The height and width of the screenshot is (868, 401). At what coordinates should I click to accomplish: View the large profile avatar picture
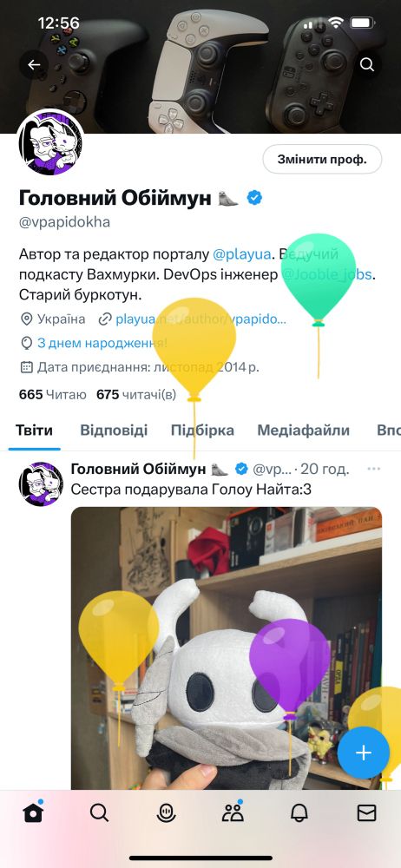click(50, 142)
